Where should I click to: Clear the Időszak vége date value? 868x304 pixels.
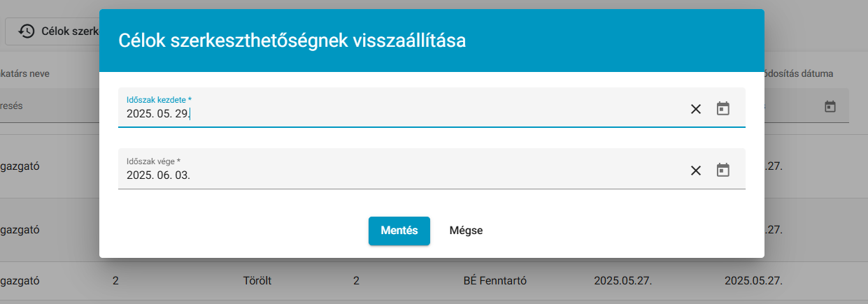[x=696, y=171]
